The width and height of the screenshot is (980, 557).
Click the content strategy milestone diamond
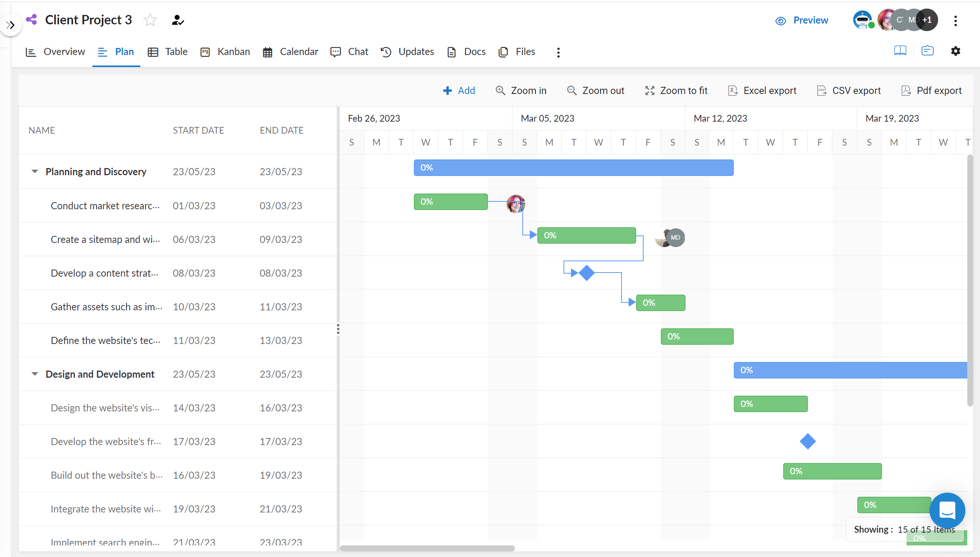coord(587,273)
